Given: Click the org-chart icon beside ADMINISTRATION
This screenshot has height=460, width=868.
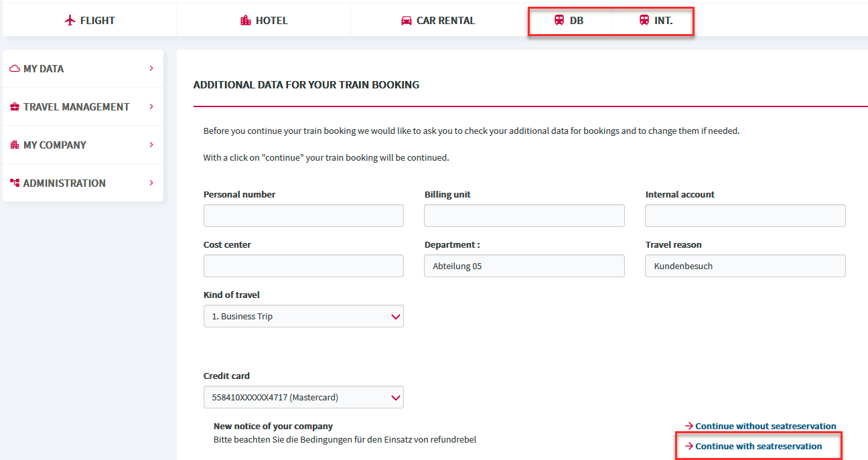Looking at the screenshot, I should tap(15, 183).
